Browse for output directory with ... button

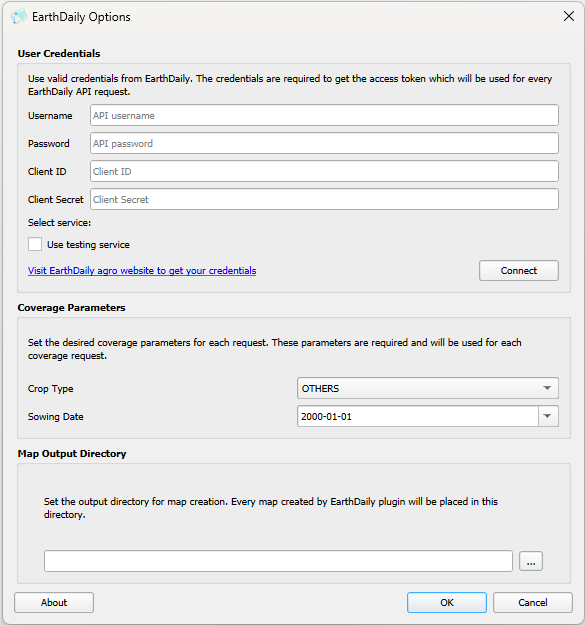tap(531, 561)
